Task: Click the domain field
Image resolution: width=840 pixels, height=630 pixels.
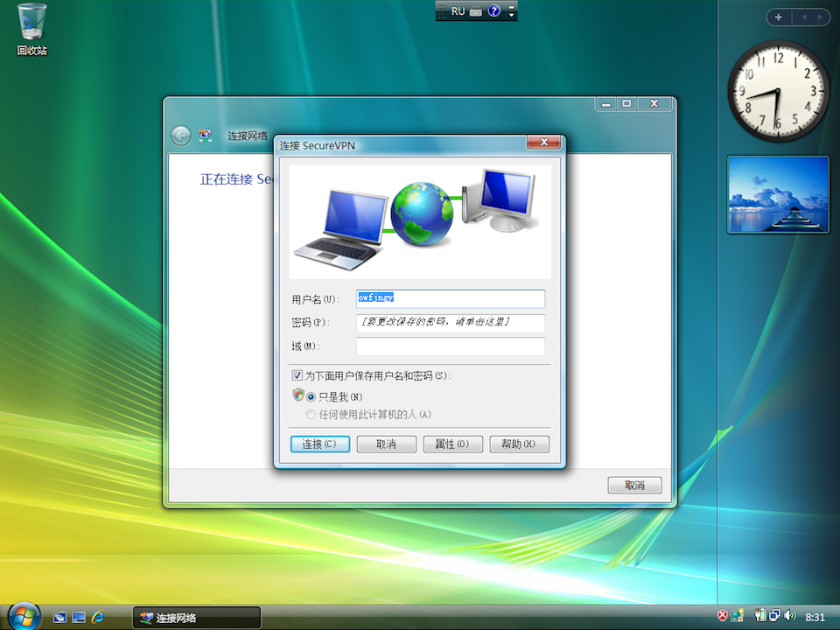Action: (451, 346)
